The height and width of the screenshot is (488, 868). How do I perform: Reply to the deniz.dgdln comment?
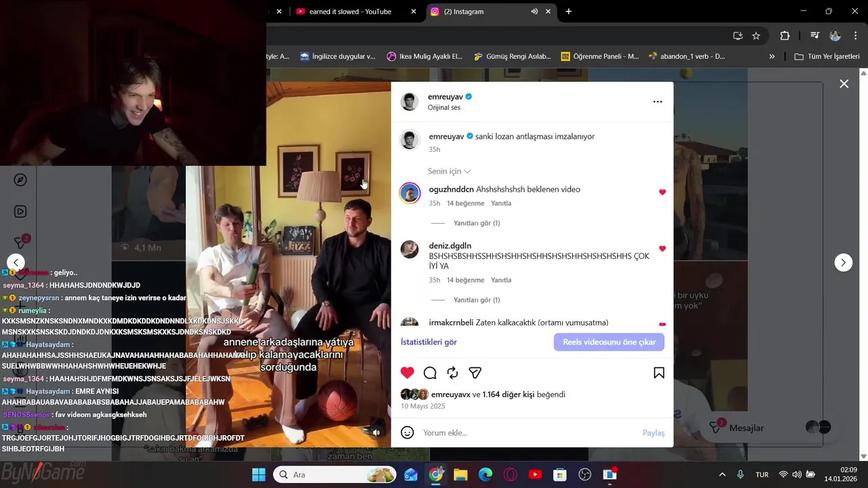pyautogui.click(x=501, y=280)
